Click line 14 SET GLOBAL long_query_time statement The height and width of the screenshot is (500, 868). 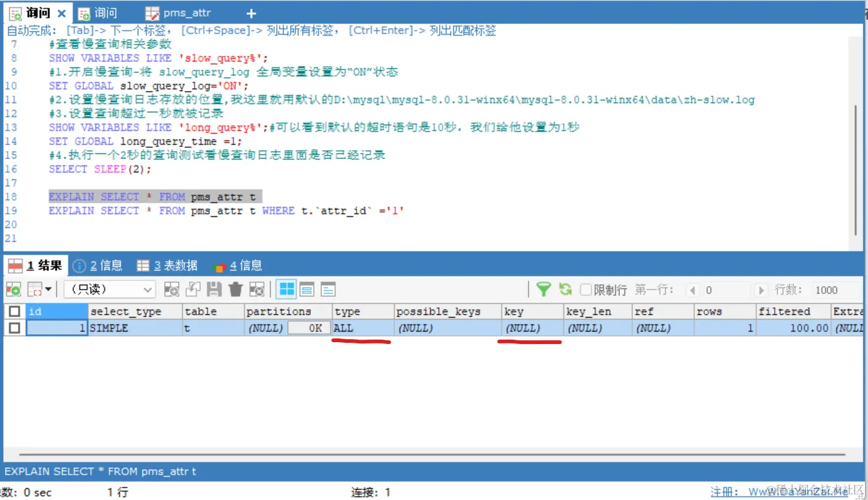pyautogui.click(x=146, y=141)
